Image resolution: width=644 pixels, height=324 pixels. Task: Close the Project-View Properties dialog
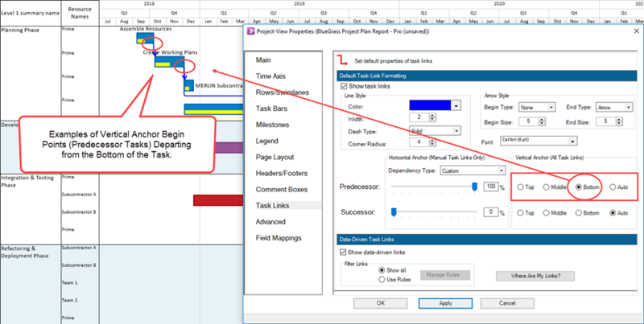636,31
